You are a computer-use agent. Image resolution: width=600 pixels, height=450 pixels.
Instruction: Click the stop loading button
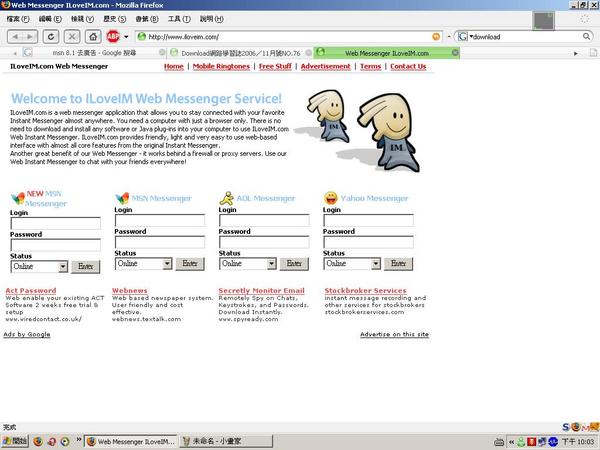coord(72,37)
